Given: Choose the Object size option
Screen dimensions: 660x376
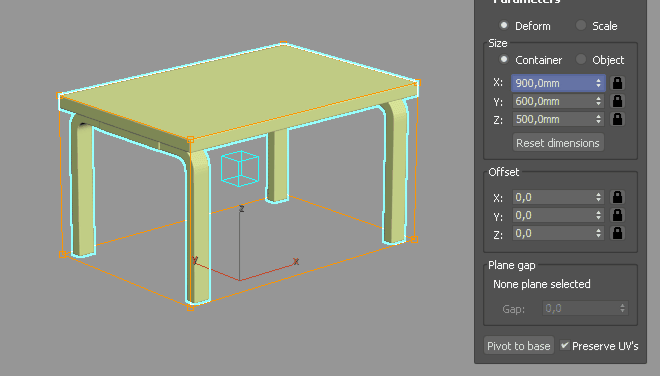Looking at the screenshot, I should [581, 59].
